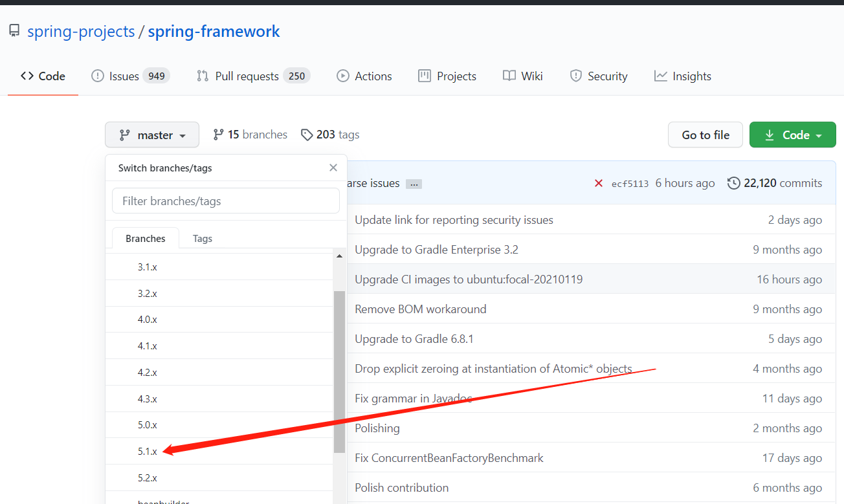The height and width of the screenshot is (504, 844).
Task: Open the Projects tab
Action: click(447, 76)
